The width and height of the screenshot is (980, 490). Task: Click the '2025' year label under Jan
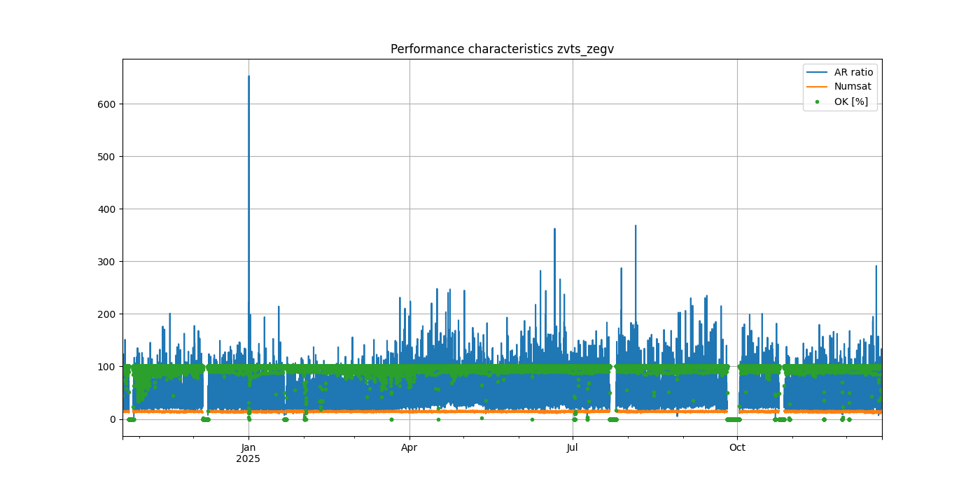(248, 459)
